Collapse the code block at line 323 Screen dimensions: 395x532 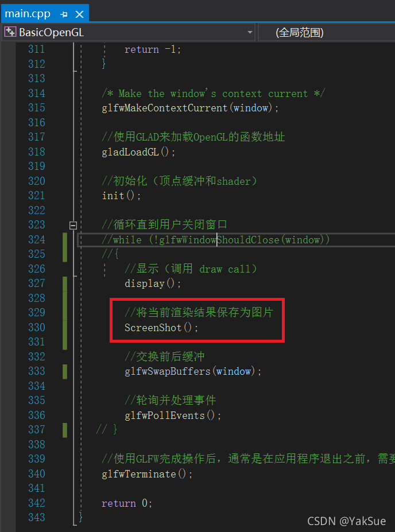pyautogui.click(x=73, y=226)
